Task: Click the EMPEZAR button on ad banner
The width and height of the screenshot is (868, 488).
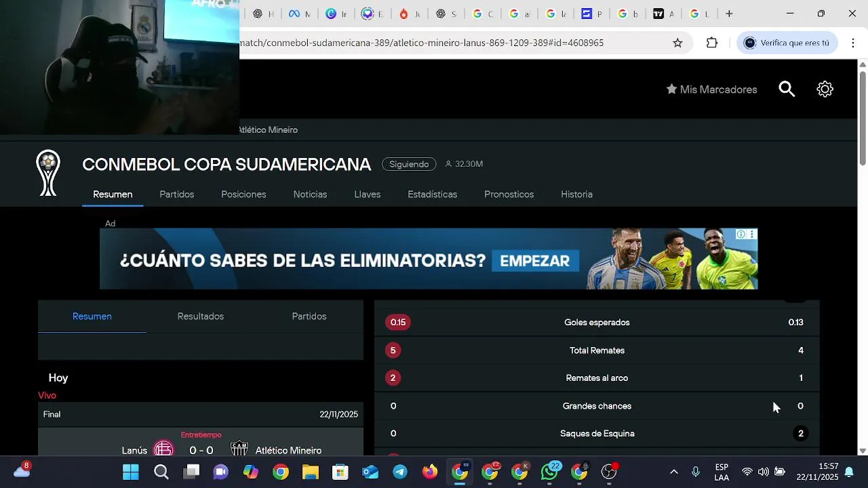Action: (x=534, y=261)
